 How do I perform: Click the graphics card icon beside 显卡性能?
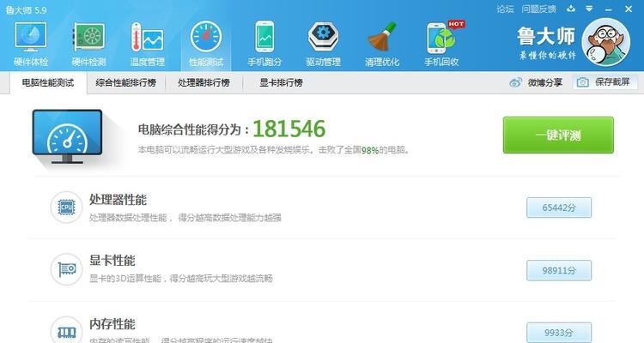point(66,269)
